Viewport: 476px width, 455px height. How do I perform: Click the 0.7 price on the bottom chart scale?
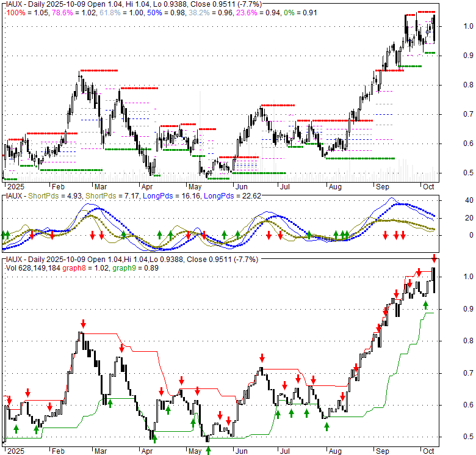coord(469,373)
